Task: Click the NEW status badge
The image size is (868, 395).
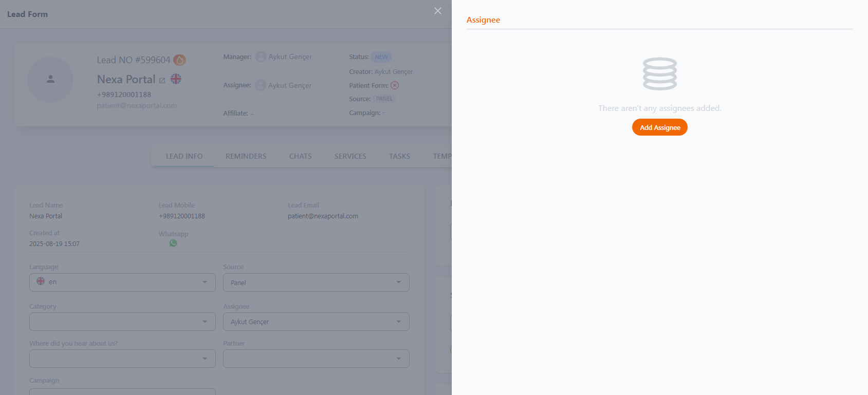Action: click(381, 57)
